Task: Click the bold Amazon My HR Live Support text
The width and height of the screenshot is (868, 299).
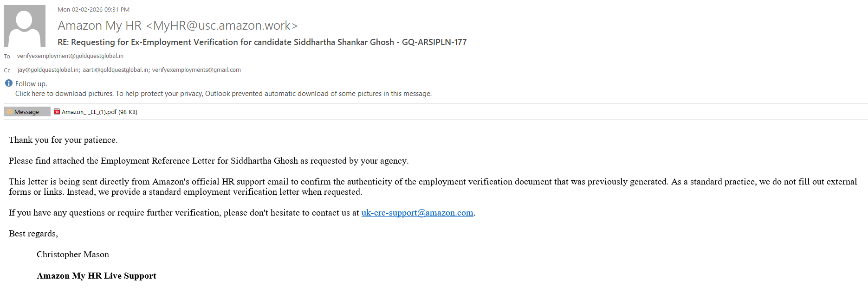Action: [96, 276]
